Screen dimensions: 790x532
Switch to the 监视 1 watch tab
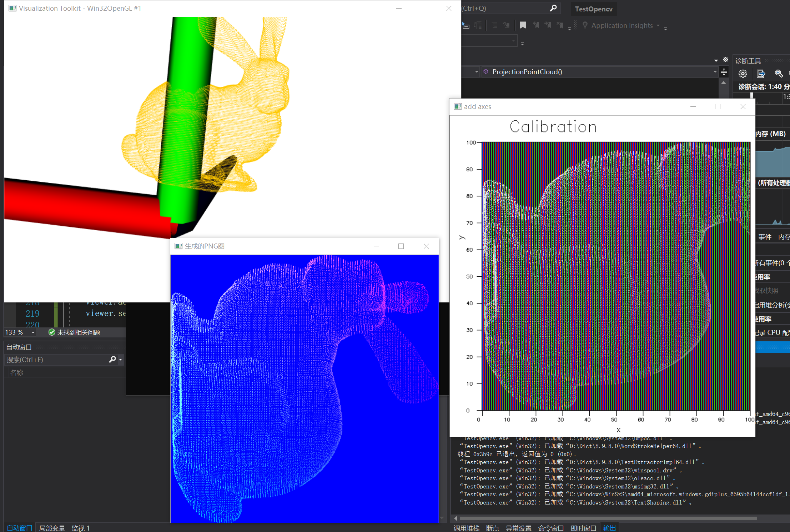[81, 528]
